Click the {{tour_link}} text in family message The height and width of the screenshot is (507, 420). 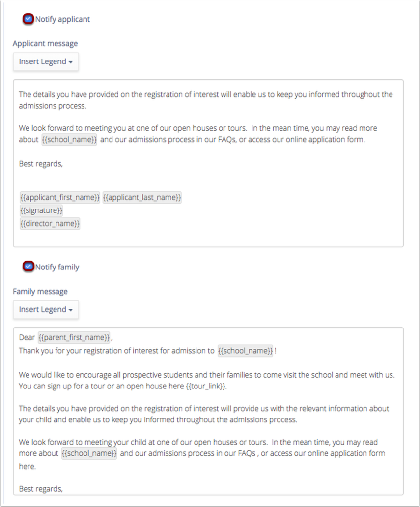click(206, 386)
